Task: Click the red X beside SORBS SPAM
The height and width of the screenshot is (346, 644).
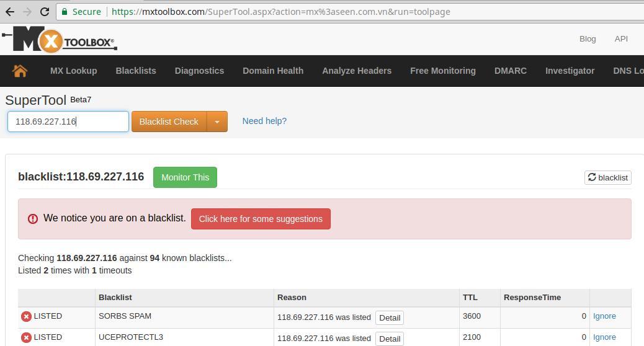Action: click(x=26, y=316)
